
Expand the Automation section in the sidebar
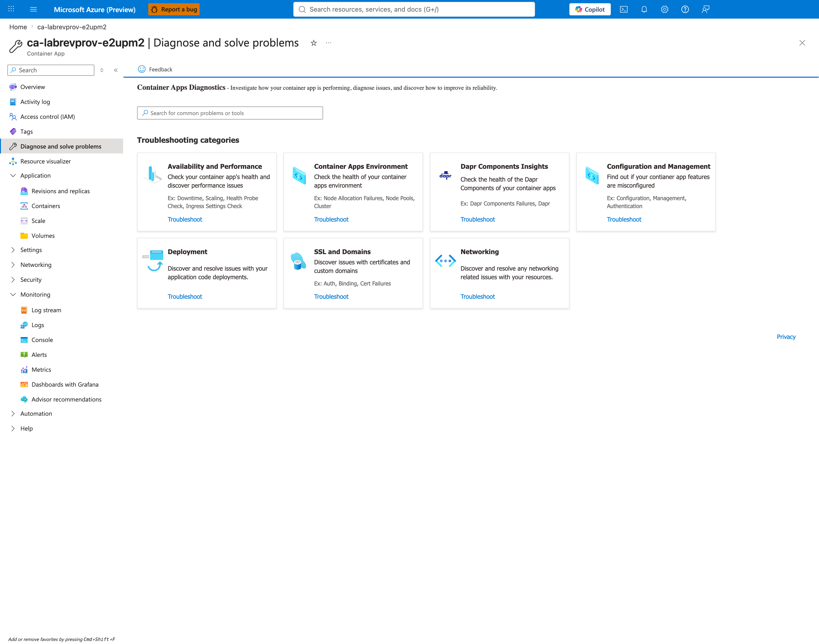click(x=13, y=414)
